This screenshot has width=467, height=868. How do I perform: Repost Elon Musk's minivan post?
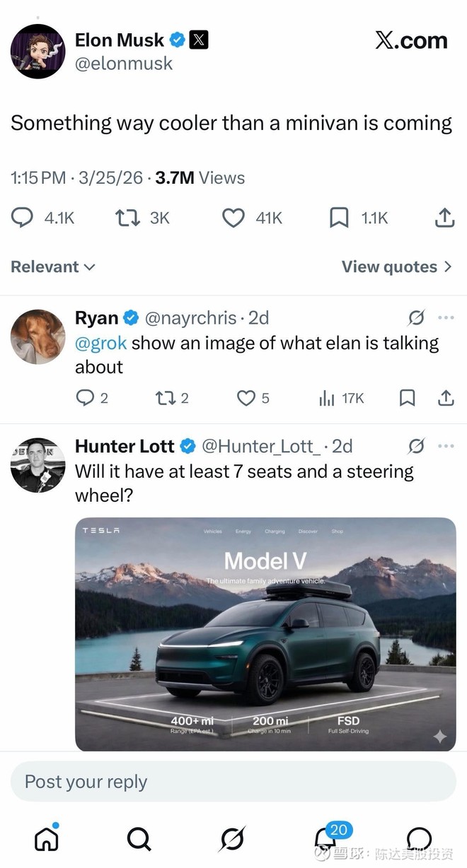click(x=127, y=218)
